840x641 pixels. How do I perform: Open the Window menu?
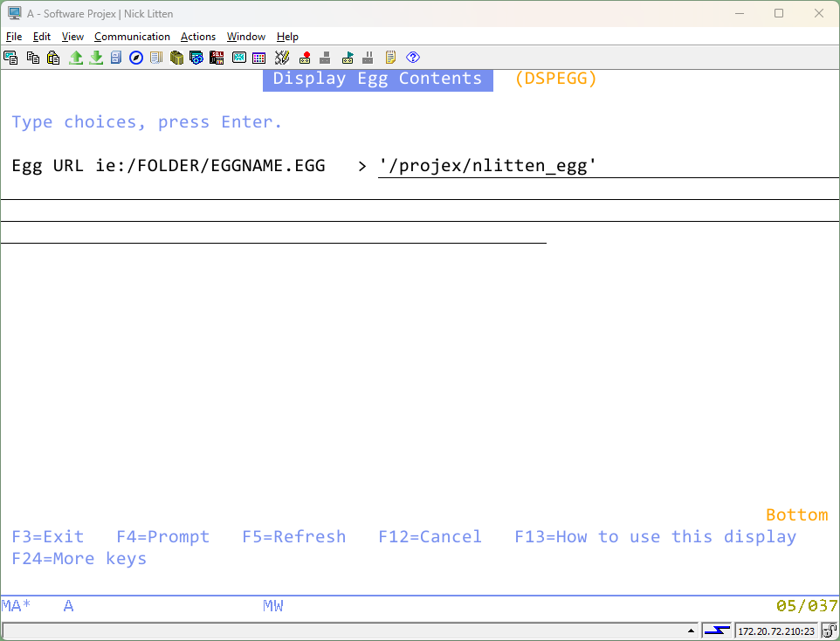coord(246,37)
